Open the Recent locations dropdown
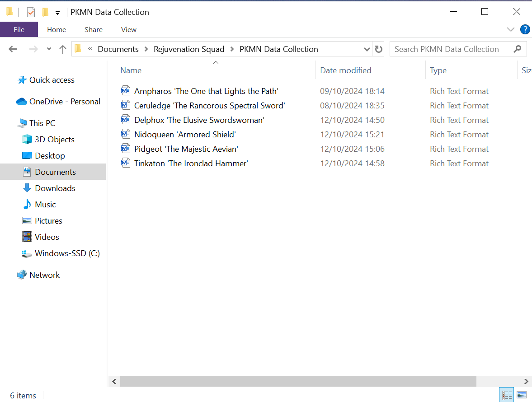 coord(49,49)
